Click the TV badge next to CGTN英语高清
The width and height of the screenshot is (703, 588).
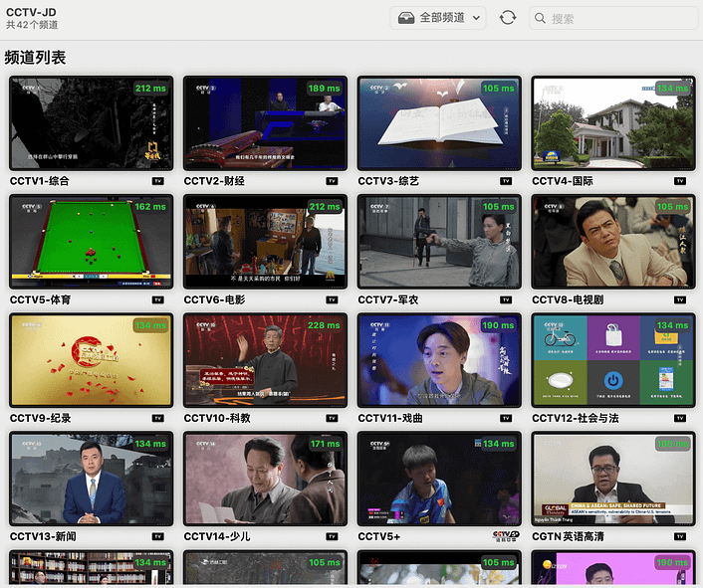coord(680,536)
